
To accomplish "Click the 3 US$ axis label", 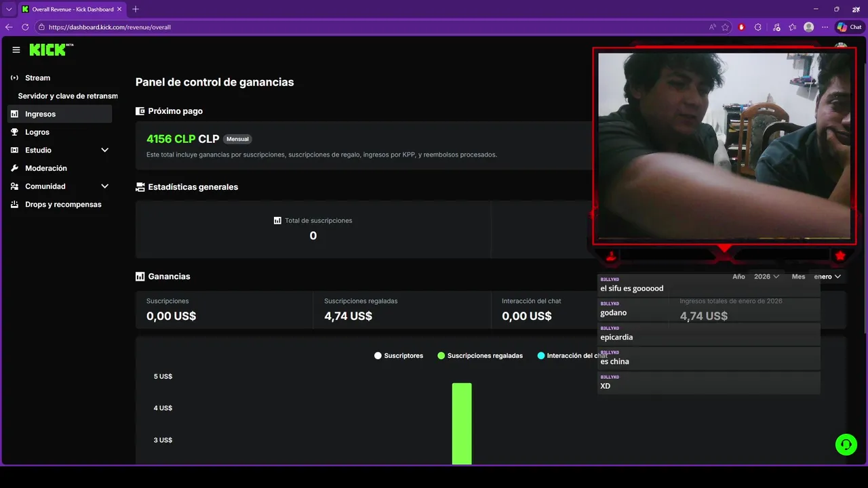I will coord(163,440).
